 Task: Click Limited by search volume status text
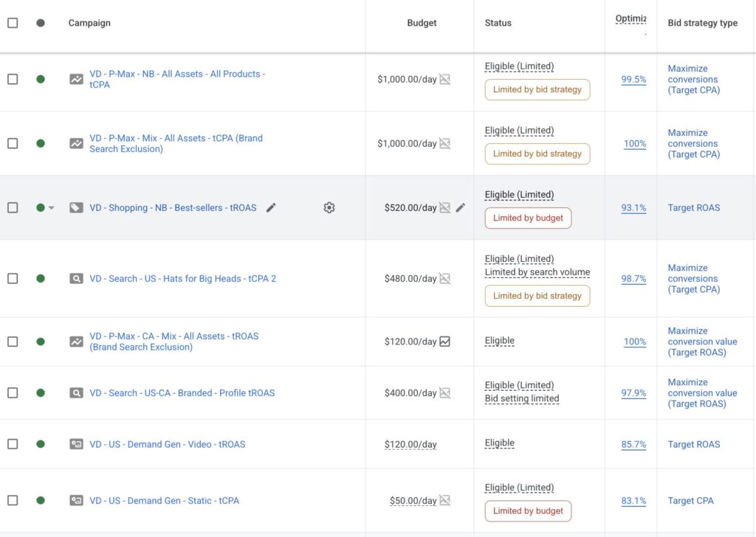[x=537, y=272]
